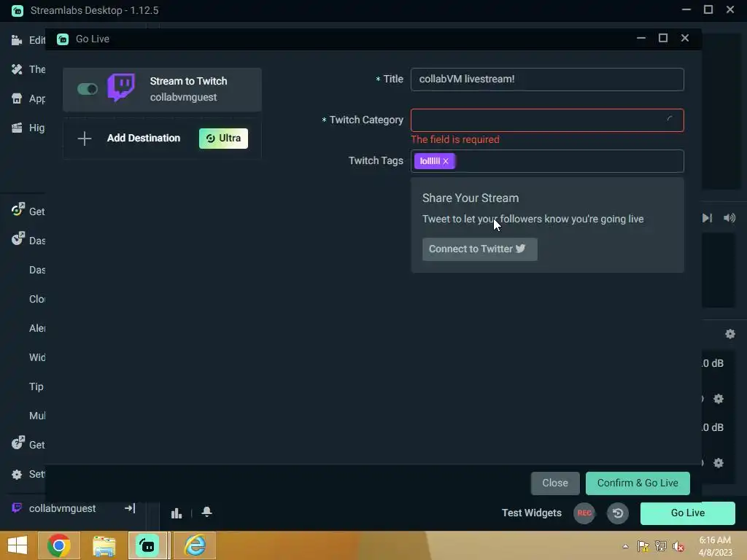Close the Go Live dialog with X
747x560 pixels.
point(684,38)
